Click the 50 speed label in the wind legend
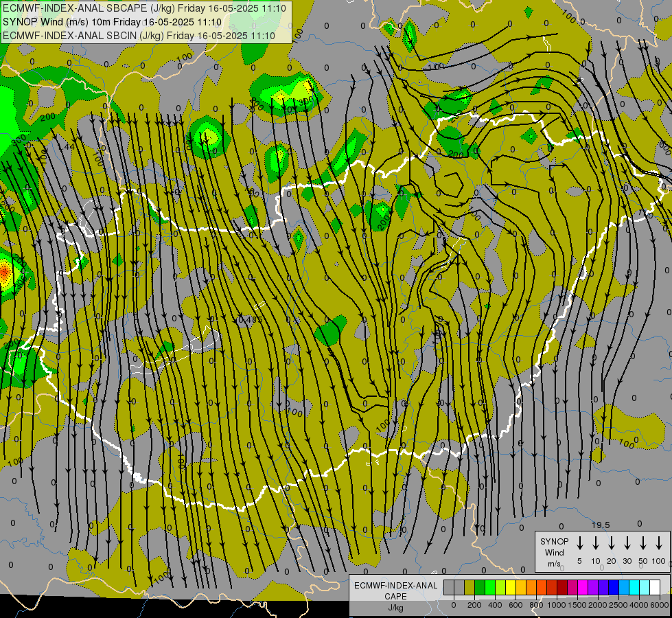This screenshot has width=672, height=618. pos(643,561)
